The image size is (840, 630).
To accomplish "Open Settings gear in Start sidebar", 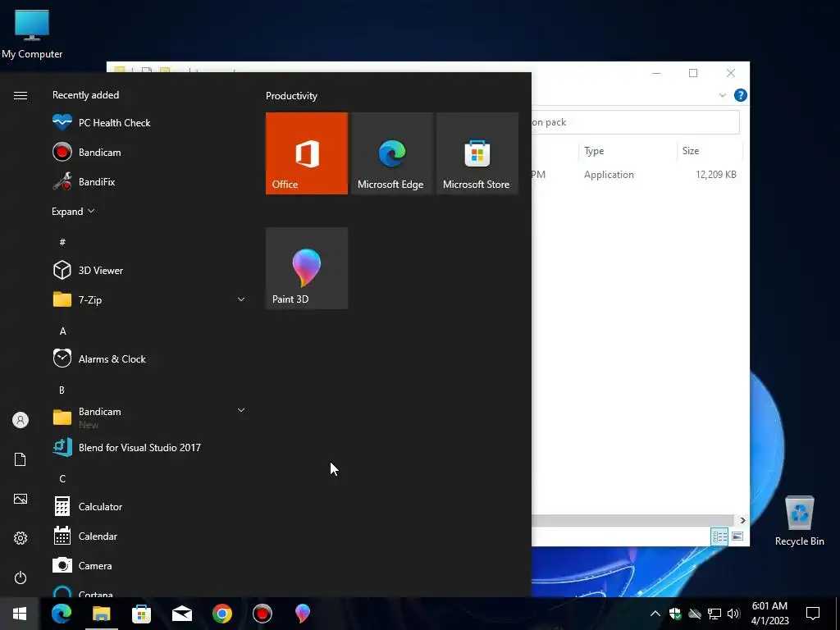I will [21, 538].
